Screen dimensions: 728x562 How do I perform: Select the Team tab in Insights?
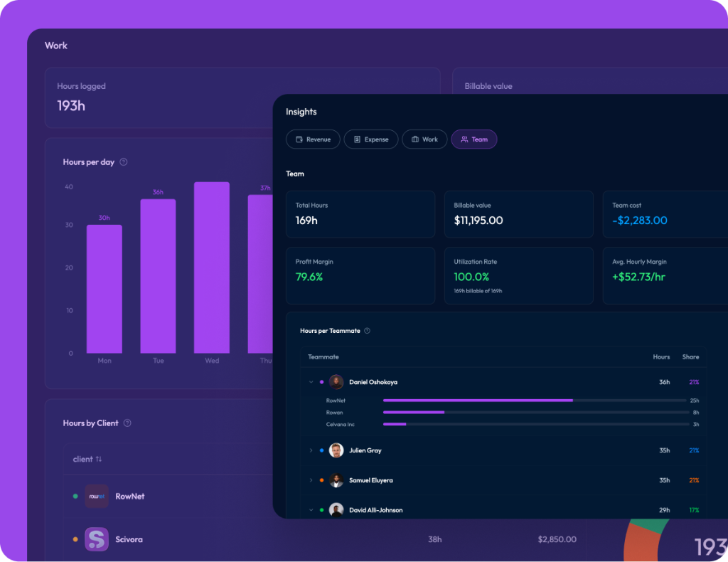[474, 139]
